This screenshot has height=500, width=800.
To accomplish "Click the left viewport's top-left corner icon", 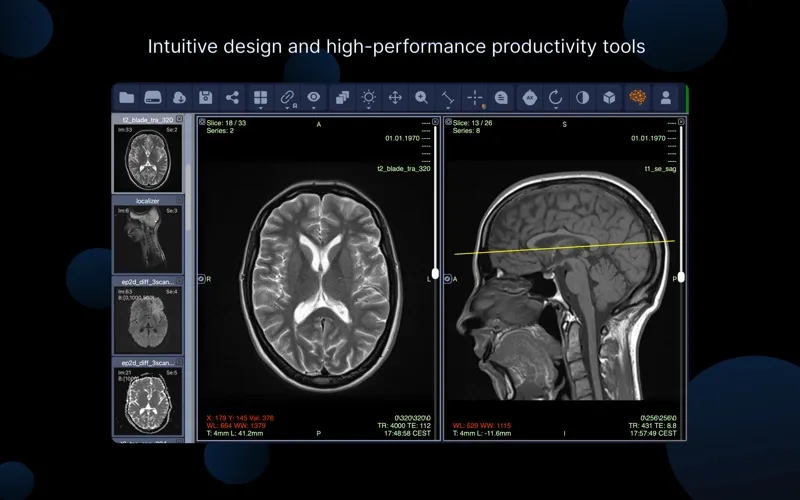I will click(202, 122).
